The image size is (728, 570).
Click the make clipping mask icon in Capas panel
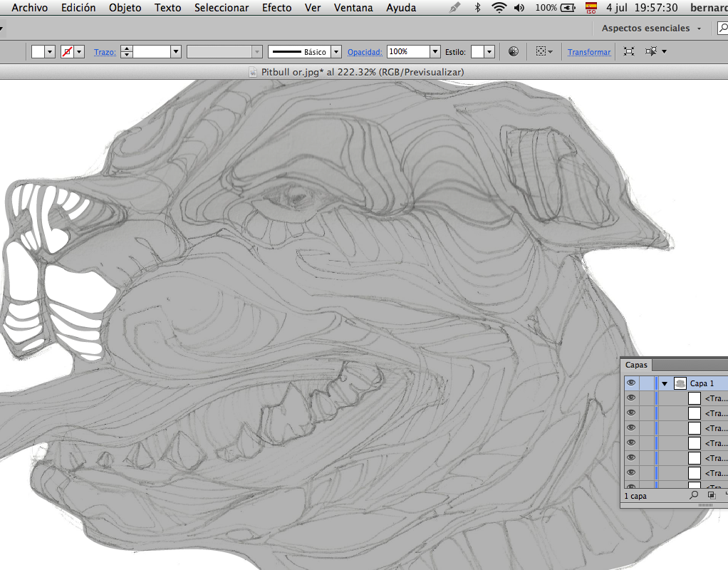[711, 495]
